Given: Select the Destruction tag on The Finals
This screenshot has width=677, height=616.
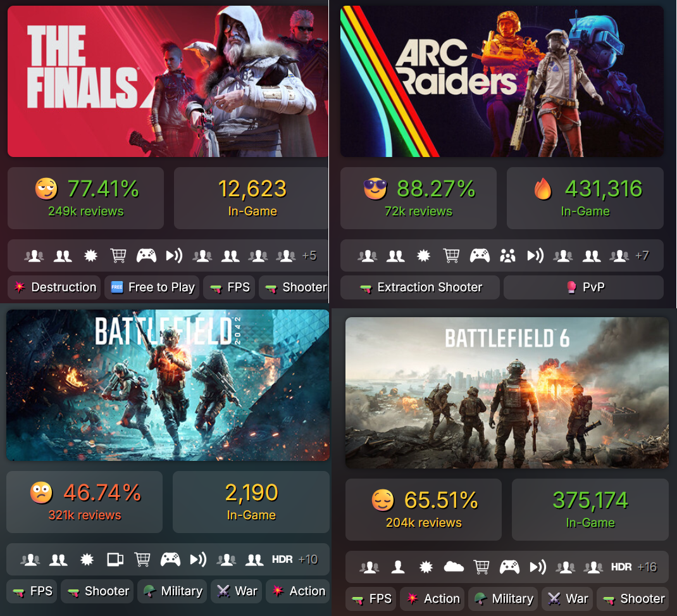Looking at the screenshot, I should 54,287.
